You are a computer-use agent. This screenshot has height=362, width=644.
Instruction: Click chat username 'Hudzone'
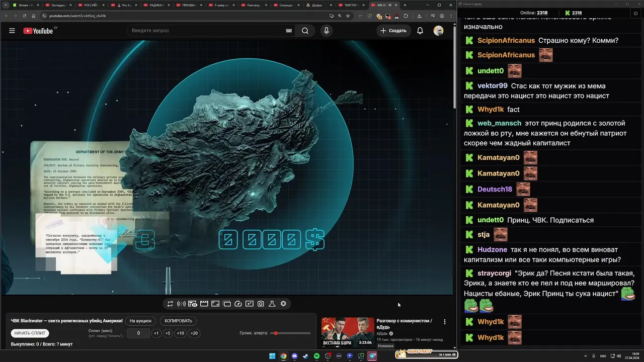coord(492,249)
